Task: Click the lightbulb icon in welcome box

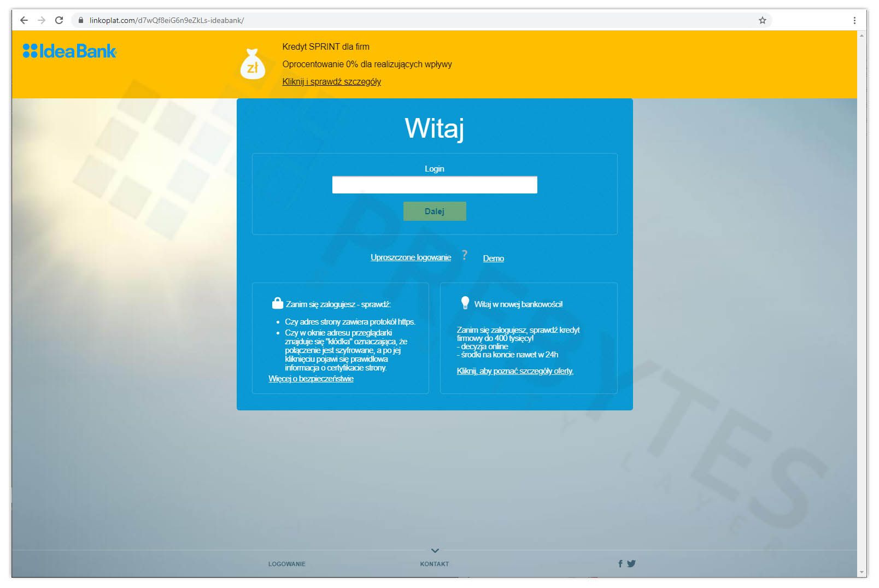Action: (465, 303)
